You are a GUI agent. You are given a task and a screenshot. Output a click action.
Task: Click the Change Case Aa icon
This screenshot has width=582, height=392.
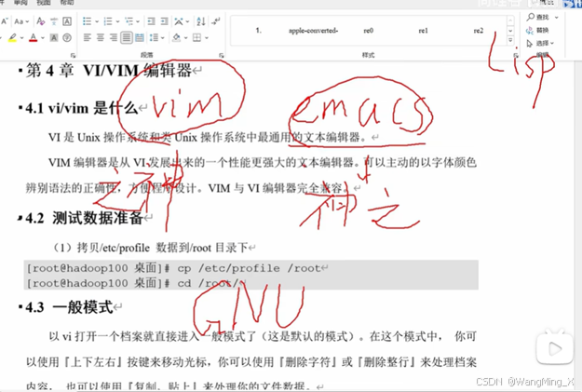(19, 21)
